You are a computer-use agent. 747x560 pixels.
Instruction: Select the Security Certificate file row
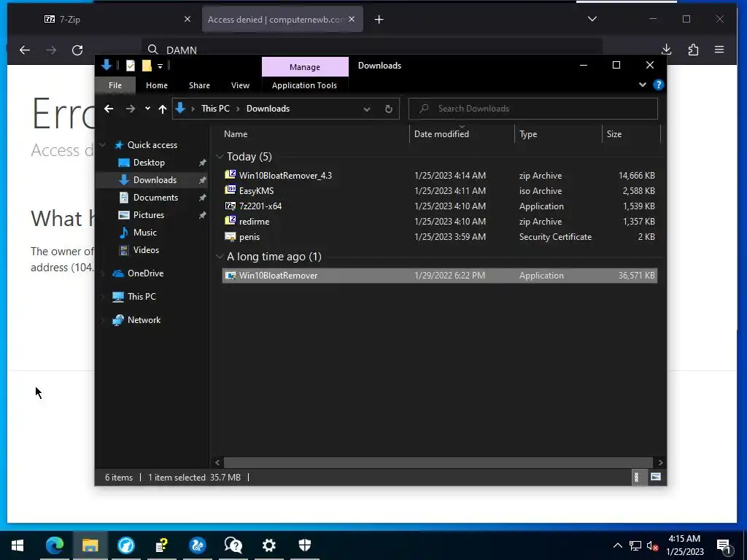tap(438, 237)
